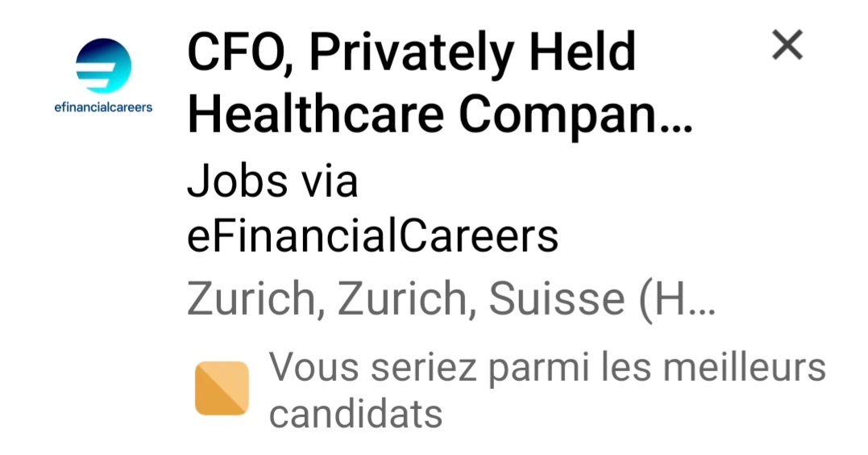The height and width of the screenshot is (455, 868).
Task: Tap the eFinancialCareers company logo
Action: [x=103, y=75]
